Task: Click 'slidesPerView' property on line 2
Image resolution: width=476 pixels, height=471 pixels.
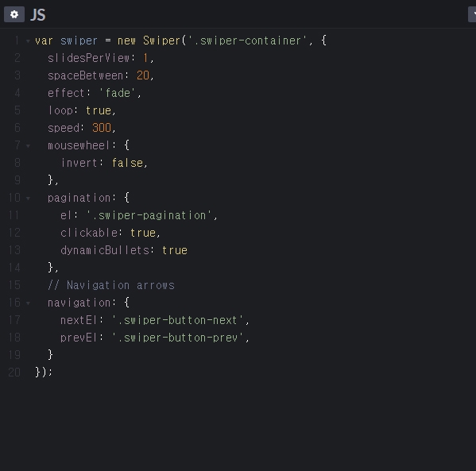Action: pyautogui.click(x=89, y=58)
